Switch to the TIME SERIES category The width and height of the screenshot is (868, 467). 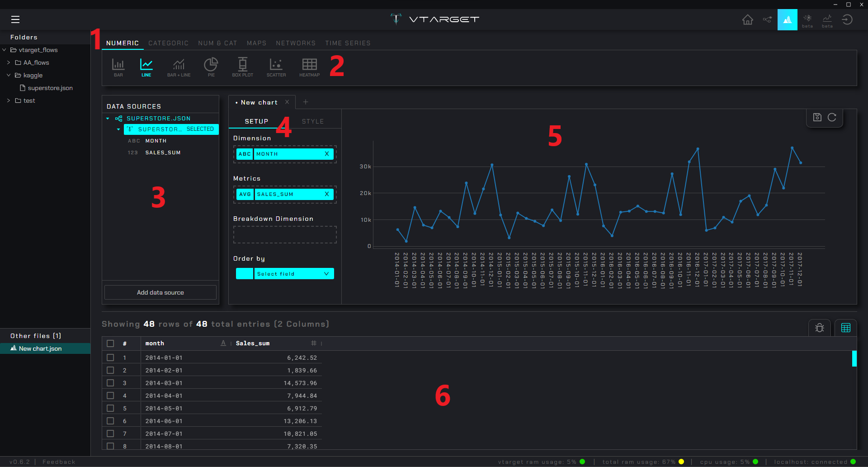click(348, 43)
